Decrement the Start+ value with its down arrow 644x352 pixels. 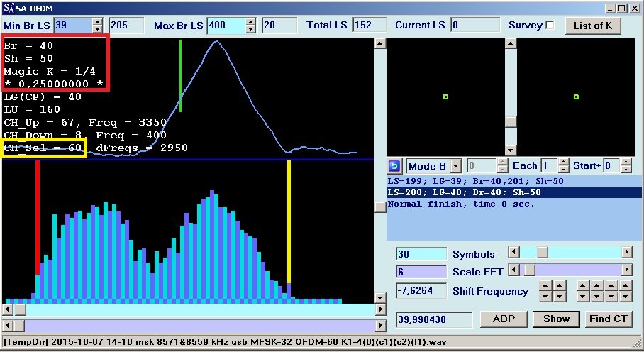[626, 169]
